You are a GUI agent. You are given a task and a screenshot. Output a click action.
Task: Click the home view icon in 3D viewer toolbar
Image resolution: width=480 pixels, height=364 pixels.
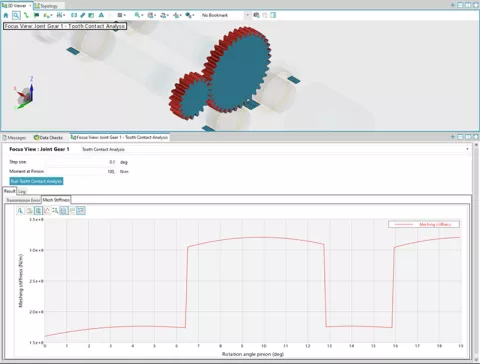coord(6,15)
